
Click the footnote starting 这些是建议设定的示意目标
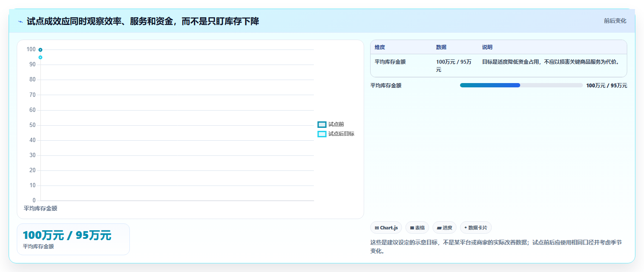[496, 247]
